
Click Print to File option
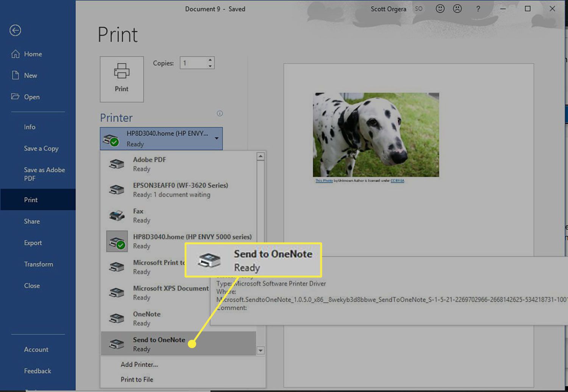coord(137,380)
